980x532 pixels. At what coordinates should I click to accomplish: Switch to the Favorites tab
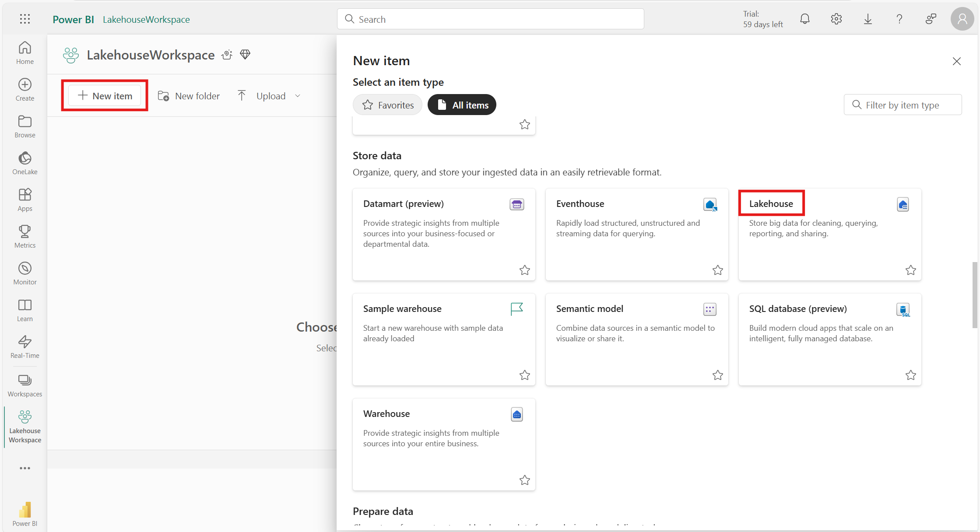(x=388, y=105)
